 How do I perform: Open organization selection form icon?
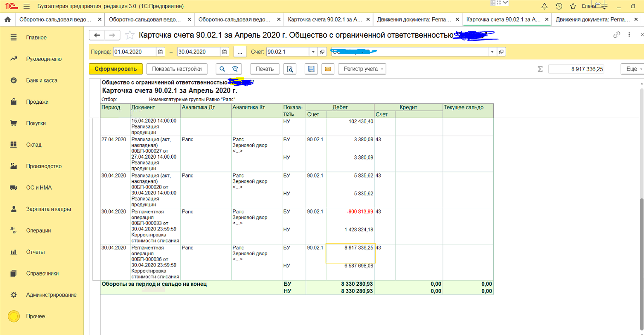(501, 52)
